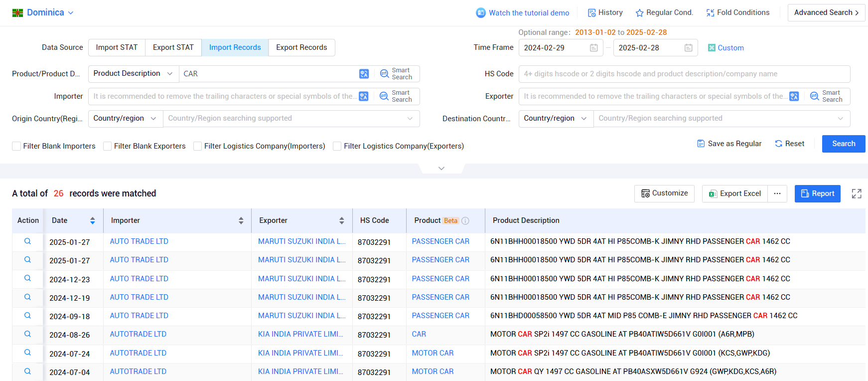Click translate icon in Importer field
868x381 pixels.
[364, 96]
